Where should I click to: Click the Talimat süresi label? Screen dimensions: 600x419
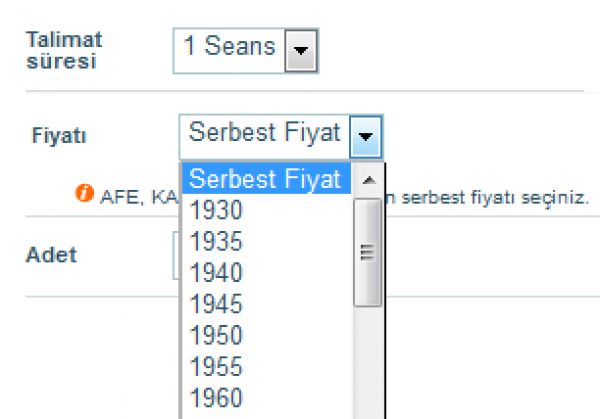64,50
